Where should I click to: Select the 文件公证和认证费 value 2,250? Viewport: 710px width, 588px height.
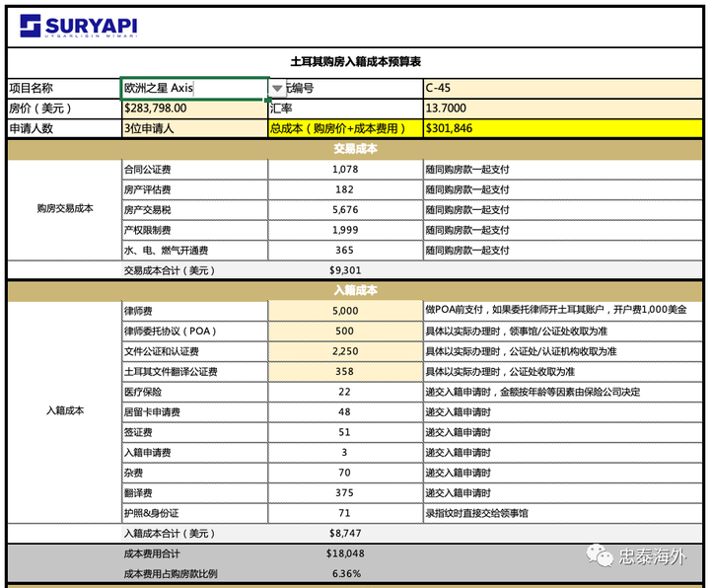[x=345, y=351]
